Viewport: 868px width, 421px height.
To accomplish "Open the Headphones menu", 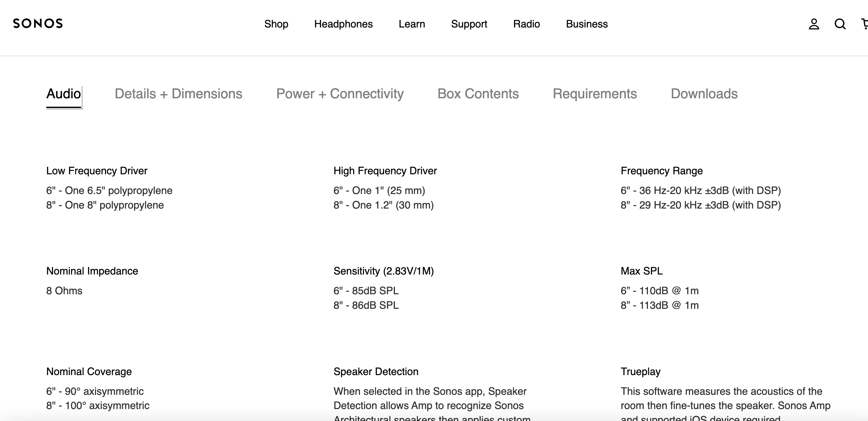I will pos(344,24).
